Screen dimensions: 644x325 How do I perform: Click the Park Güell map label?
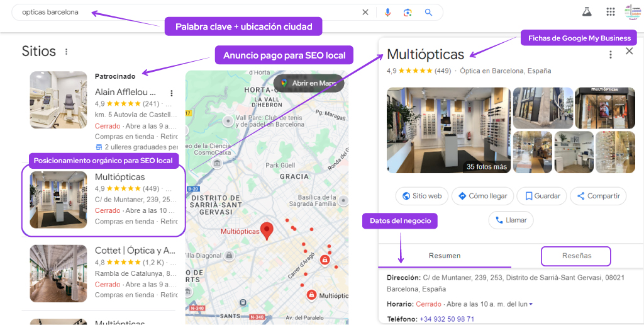[x=280, y=166]
